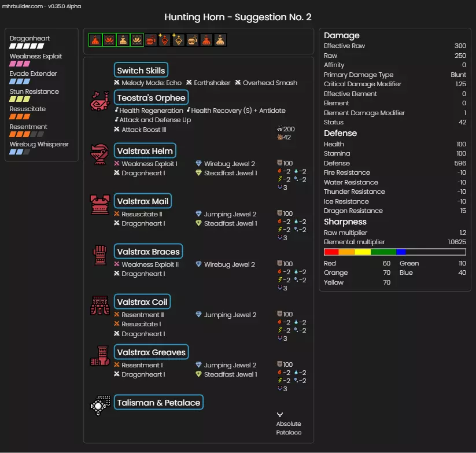Click the skill icon beside Earthshaker

click(189, 82)
